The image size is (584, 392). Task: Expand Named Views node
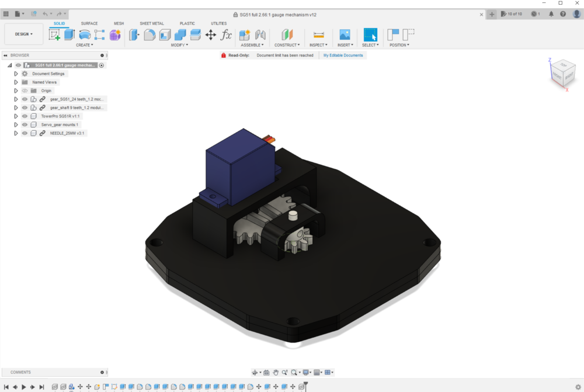[16, 82]
